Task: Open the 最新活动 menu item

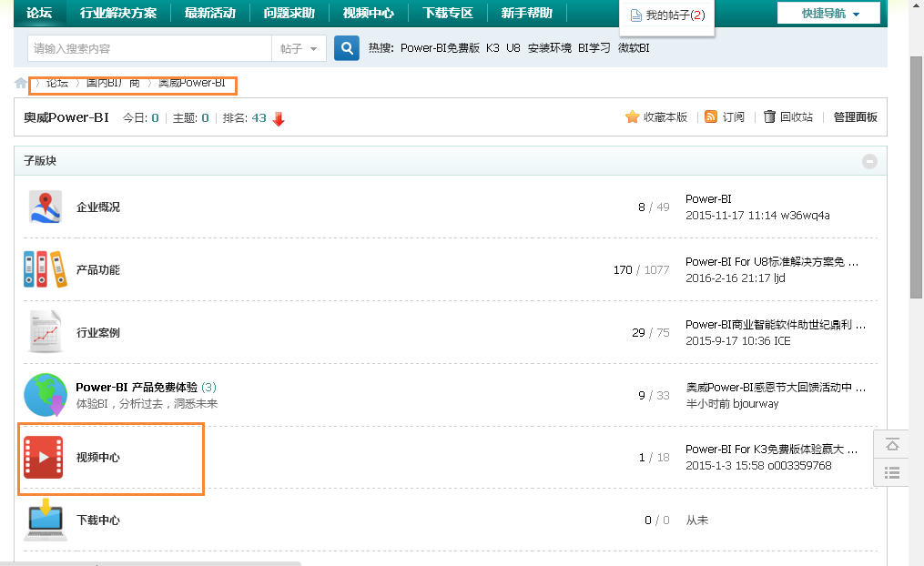Action: coord(209,13)
